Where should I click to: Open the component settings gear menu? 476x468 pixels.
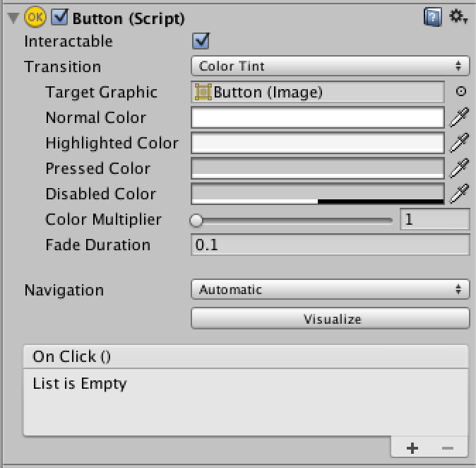(x=458, y=16)
